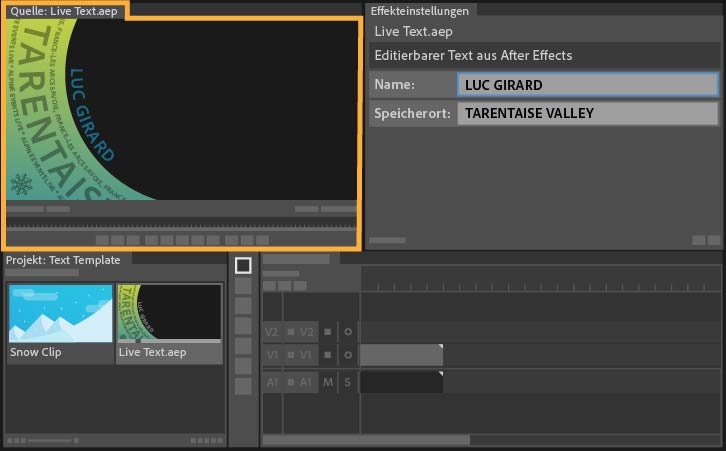The image size is (726, 451).
Task: Click the Project panel thumbnail zoom slider
Action: pos(52,440)
